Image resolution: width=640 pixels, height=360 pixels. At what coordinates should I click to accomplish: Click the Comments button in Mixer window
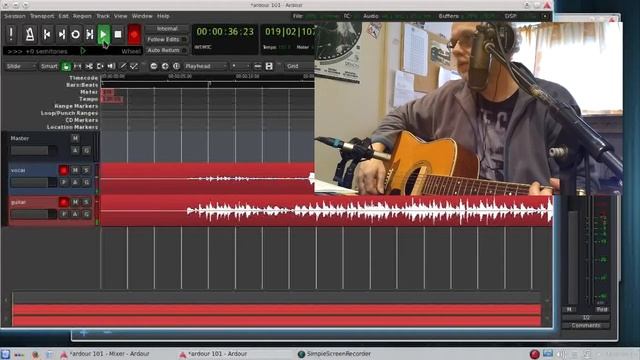click(x=586, y=325)
